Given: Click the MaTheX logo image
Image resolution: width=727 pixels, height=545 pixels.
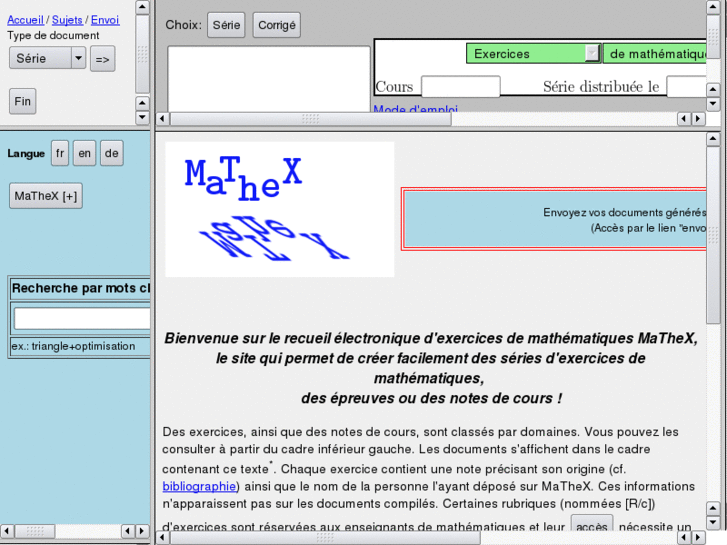Looking at the screenshot, I should pyautogui.click(x=280, y=210).
